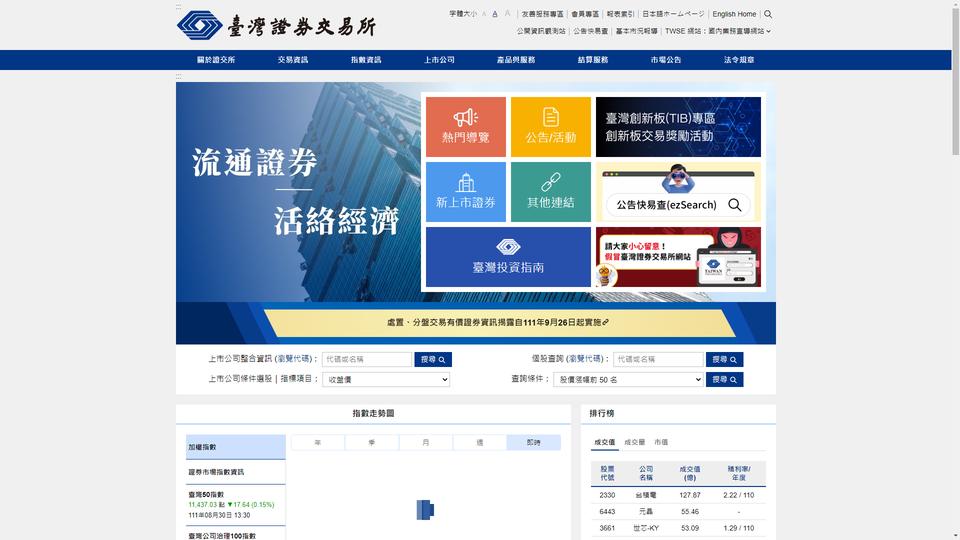Open the 公告/活動 document tile
960x540 pixels.
(550, 127)
